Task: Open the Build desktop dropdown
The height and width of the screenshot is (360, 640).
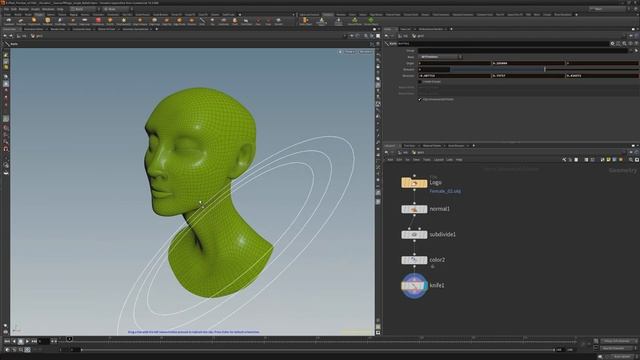Action: 84,9
